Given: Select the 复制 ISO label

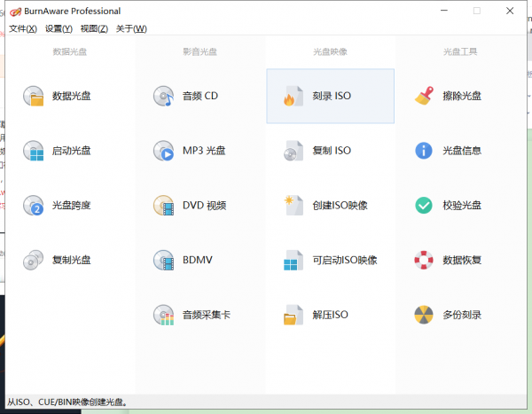Looking at the screenshot, I should (332, 151).
